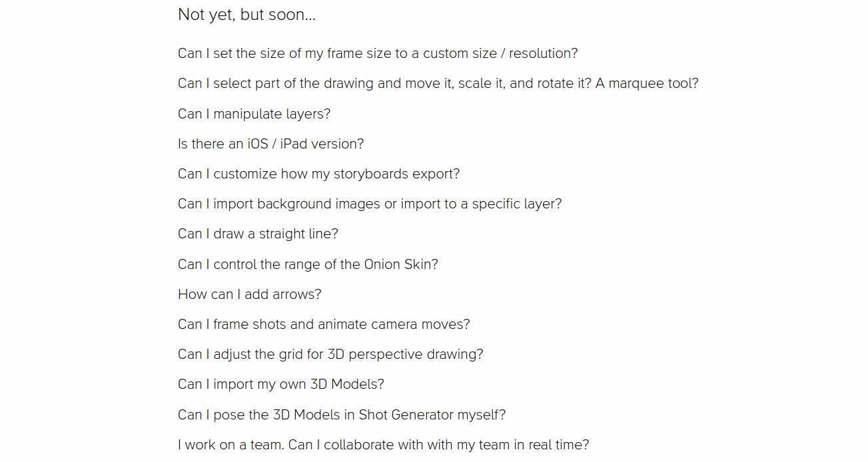The width and height of the screenshot is (868, 462).
Task: Open the real-time team collaboration question
Action: (384, 445)
